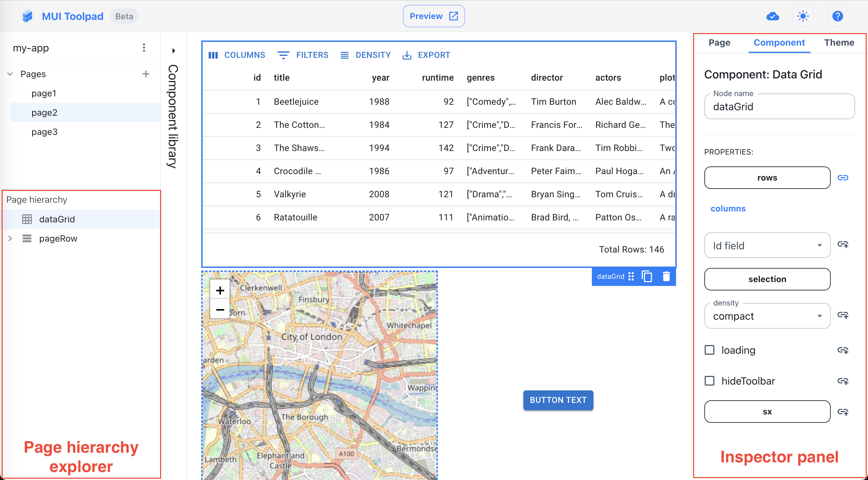Click the bind rows property icon
The width and height of the screenshot is (868, 480).
[x=844, y=177]
